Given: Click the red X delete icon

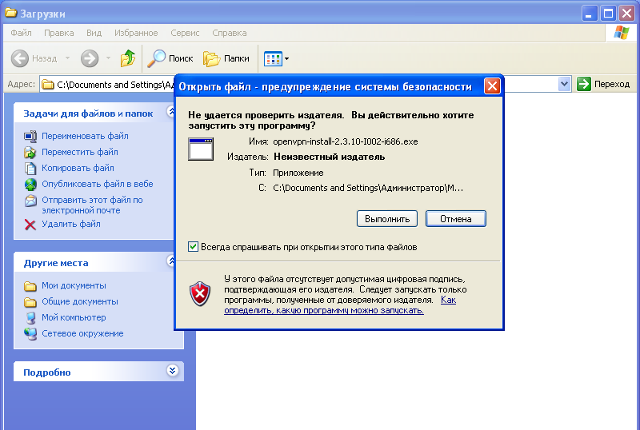Looking at the screenshot, I should click(30, 224).
